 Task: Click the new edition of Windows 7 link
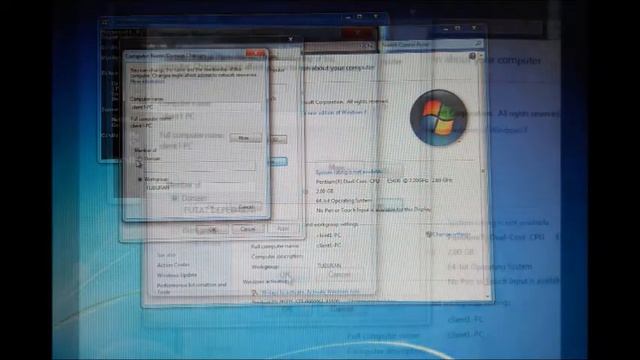335,112
